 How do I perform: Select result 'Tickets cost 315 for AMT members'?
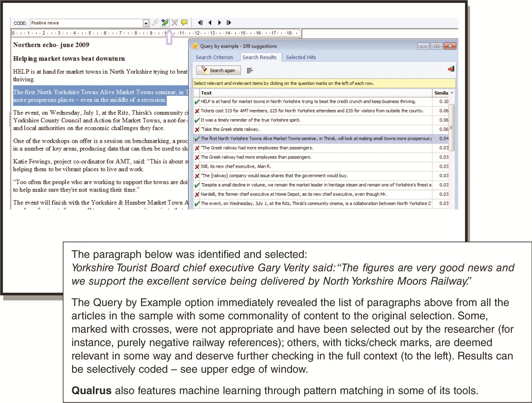312,111
